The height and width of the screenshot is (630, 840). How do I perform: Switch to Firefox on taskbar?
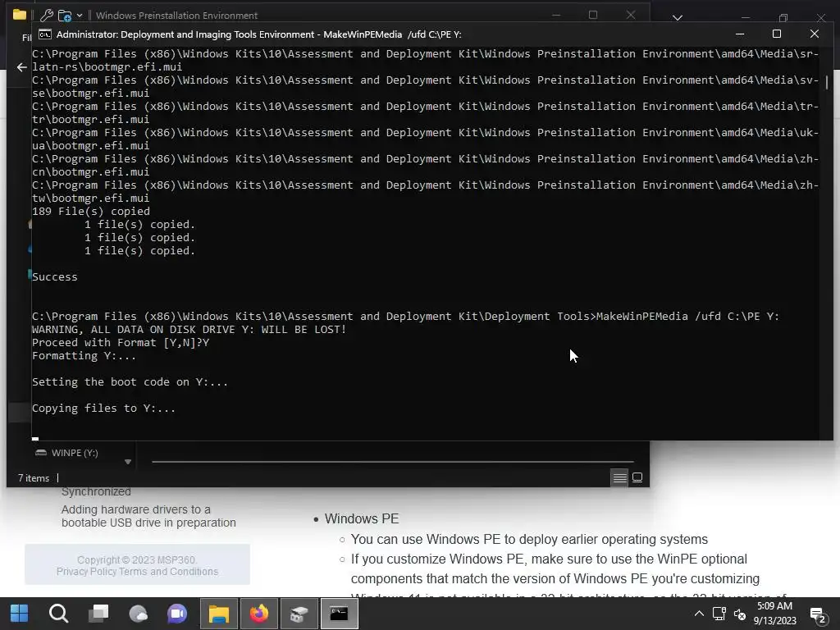259,614
